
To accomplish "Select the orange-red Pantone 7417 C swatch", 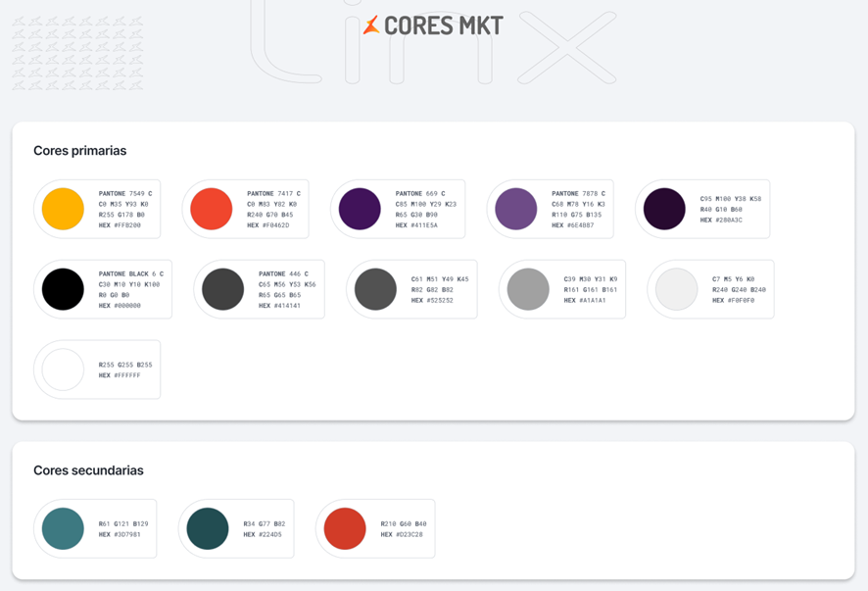I will [x=212, y=209].
